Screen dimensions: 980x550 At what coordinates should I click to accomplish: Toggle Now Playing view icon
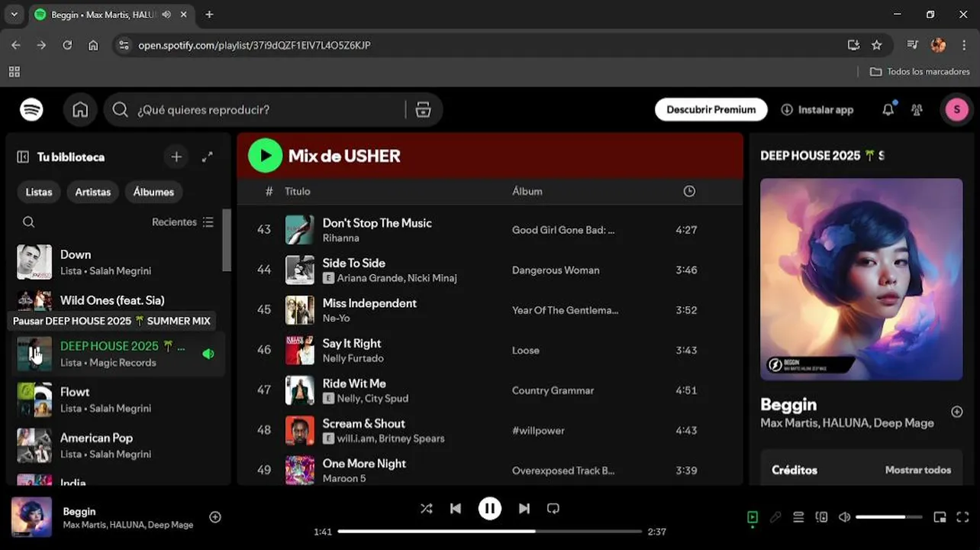tap(753, 517)
